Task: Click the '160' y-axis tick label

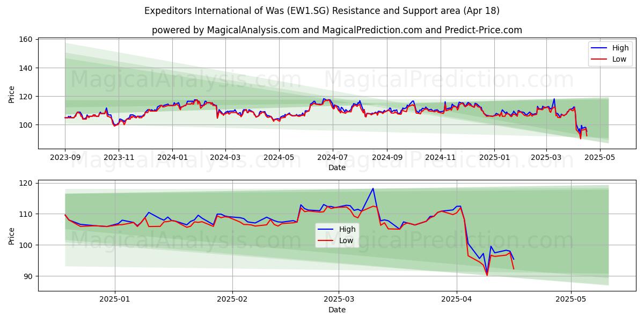Action: (x=27, y=40)
